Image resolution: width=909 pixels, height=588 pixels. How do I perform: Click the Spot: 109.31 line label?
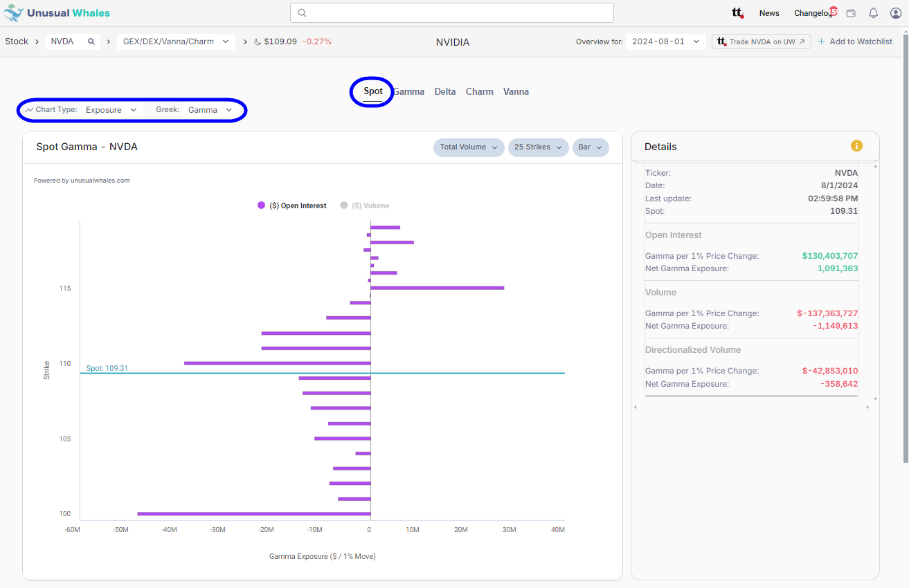click(x=107, y=368)
